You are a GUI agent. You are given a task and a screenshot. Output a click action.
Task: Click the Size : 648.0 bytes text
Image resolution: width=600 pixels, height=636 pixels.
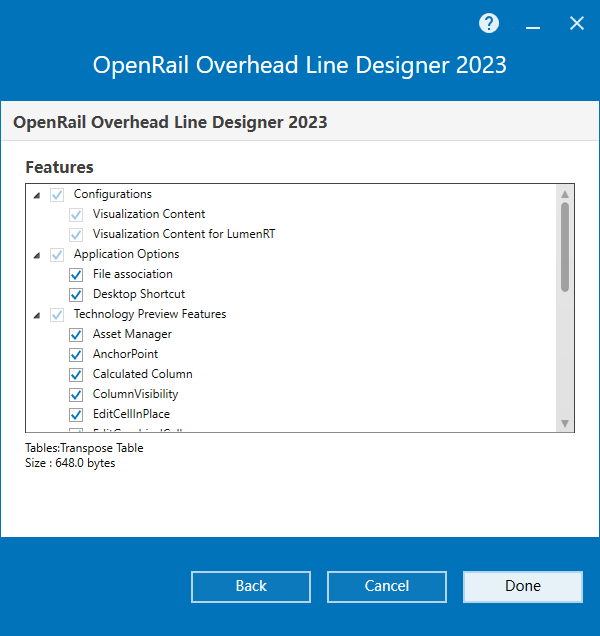[x=70, y=463]
